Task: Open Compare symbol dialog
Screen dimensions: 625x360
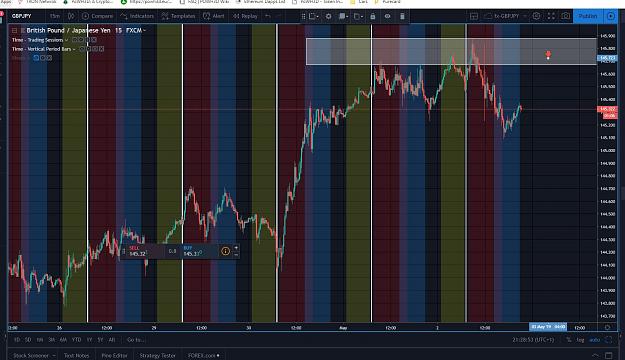Action: (x=98, y=16)
